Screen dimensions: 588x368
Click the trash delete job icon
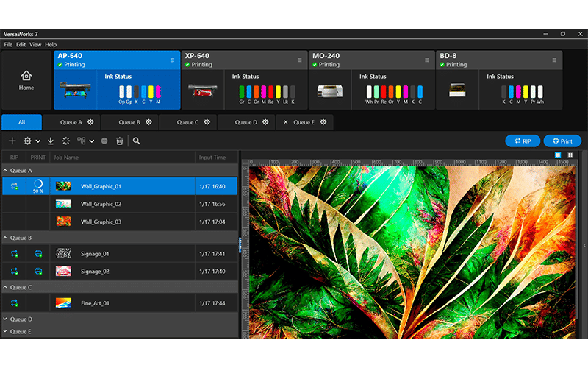[x=119, y=141]
